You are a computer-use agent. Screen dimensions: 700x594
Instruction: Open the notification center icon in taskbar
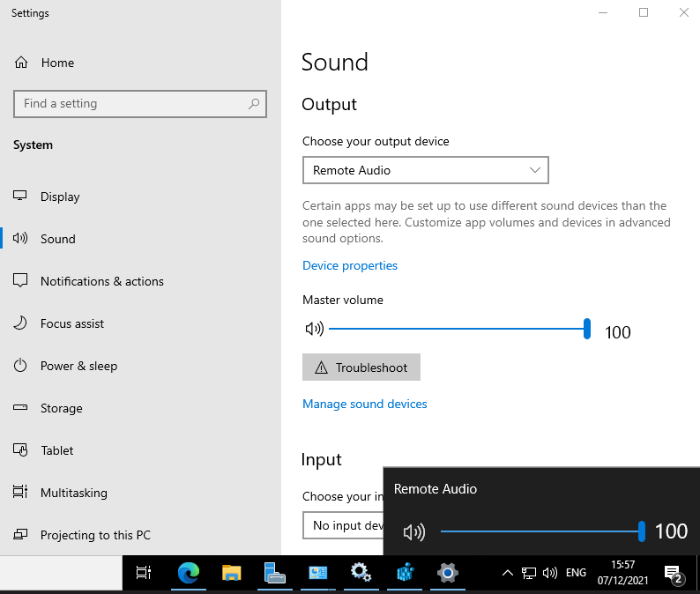click(x=673, y=573)
